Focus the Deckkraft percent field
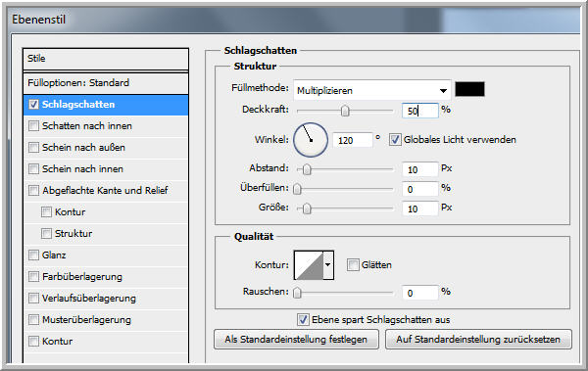The image size is (588, 371). [420, 111]
